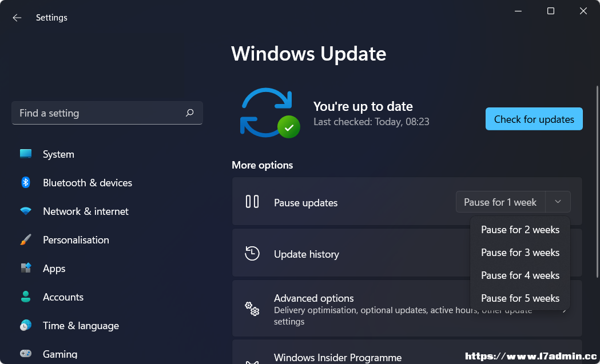Open Accounts settings

click(x=63, y=297)
